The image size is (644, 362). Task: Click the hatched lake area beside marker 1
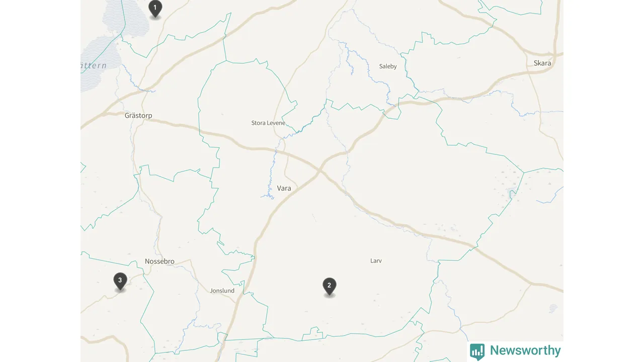127,18
